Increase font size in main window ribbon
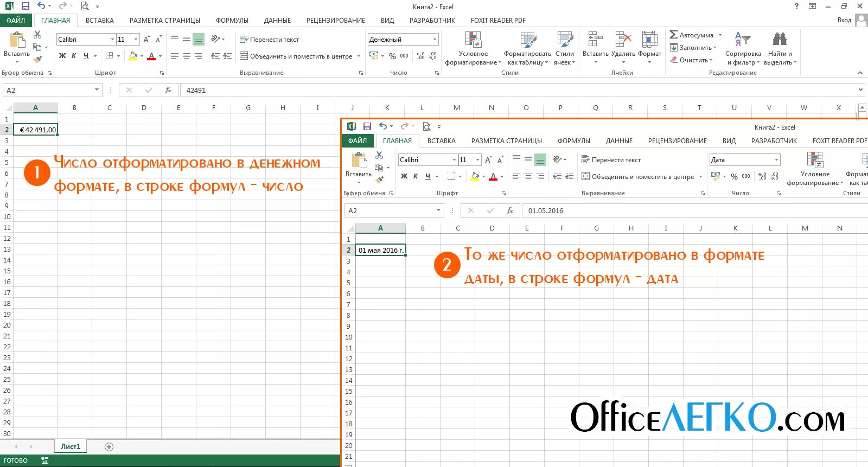Image resolution: width=868 pixels, height=467 pixels. (146, 40)
